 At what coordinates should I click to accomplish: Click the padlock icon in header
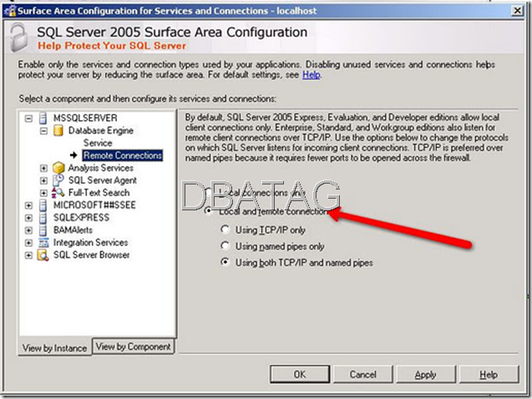[18, 38]
